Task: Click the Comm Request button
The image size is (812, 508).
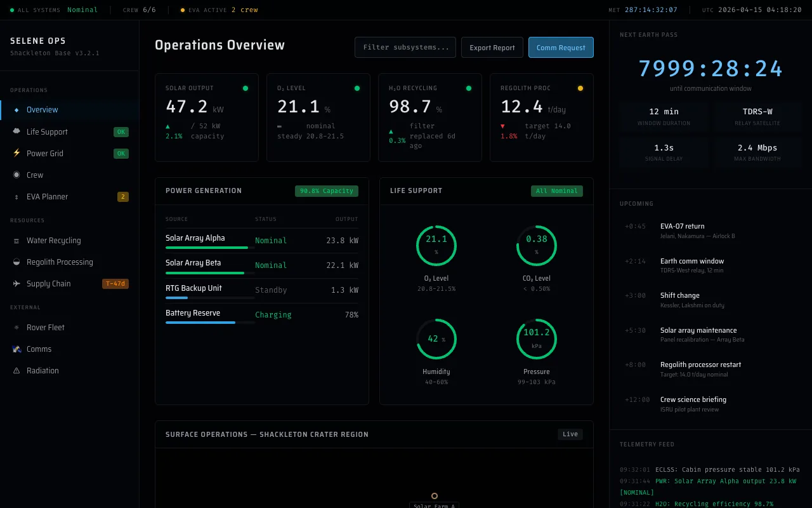Action: pos(561,48)
